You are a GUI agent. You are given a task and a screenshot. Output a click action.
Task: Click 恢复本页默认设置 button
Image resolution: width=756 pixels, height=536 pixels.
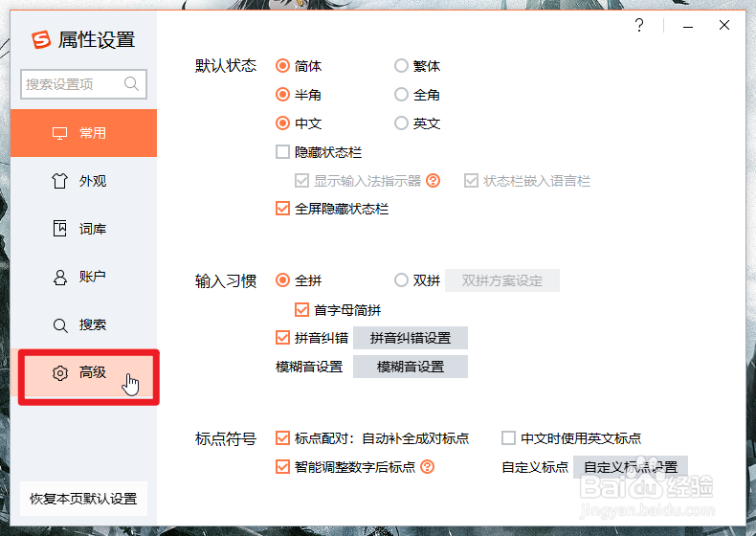point(83,499)
